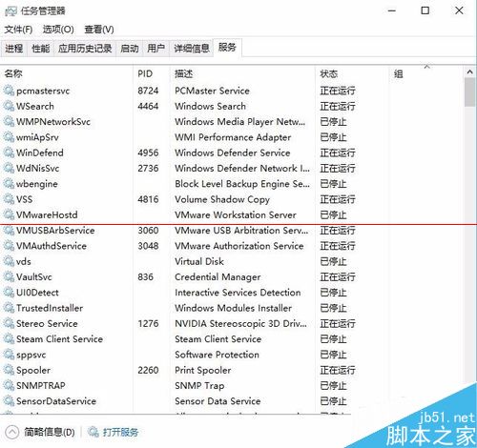
Task: Sort by the PID column header
Action: [152, 74]
